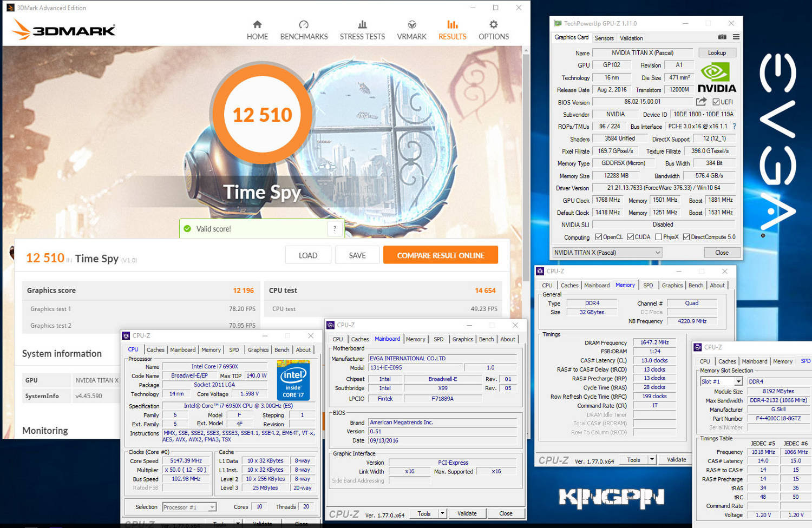Click the Bus Interface question mark in GPU-Z
Viewport: 812px width, 528px height.
click(x=734, y=126)
